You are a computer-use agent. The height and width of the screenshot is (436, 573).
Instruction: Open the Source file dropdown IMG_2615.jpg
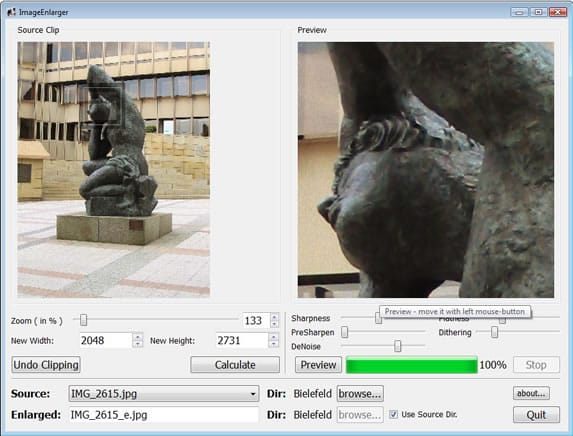(x=164, y=394)
